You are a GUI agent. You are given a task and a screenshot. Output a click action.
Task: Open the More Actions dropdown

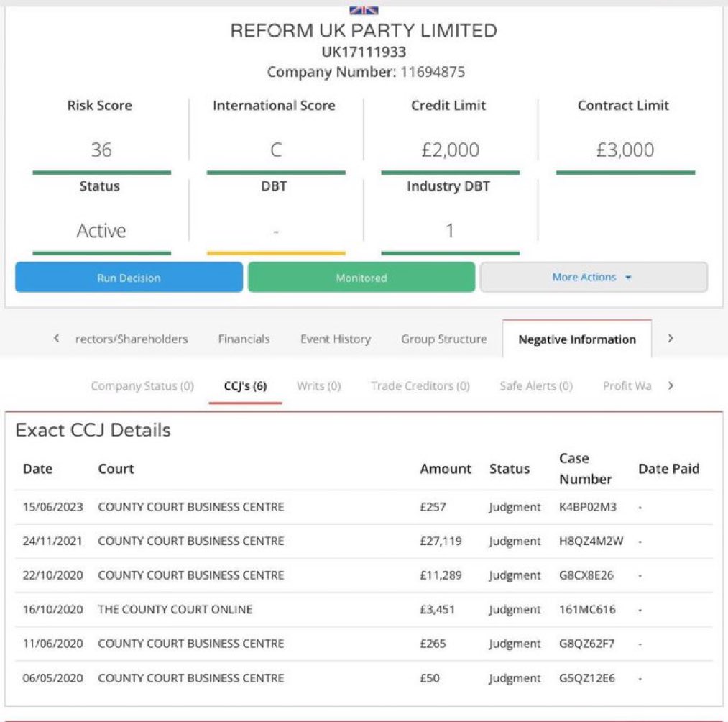click(594, 278)
